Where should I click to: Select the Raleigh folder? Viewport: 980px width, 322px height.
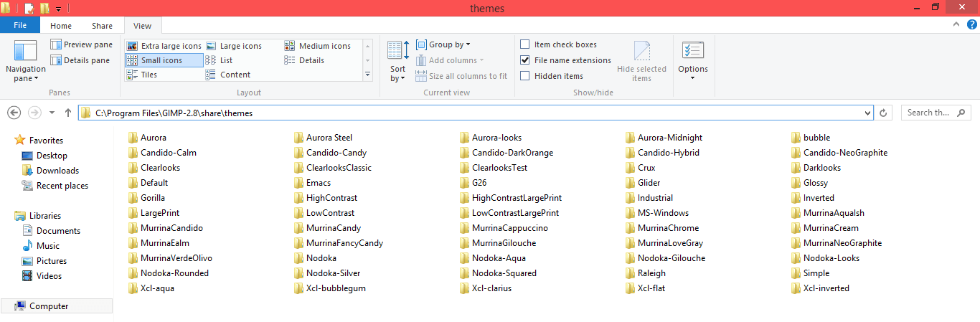pyautogui.click(x=646, y=273)
